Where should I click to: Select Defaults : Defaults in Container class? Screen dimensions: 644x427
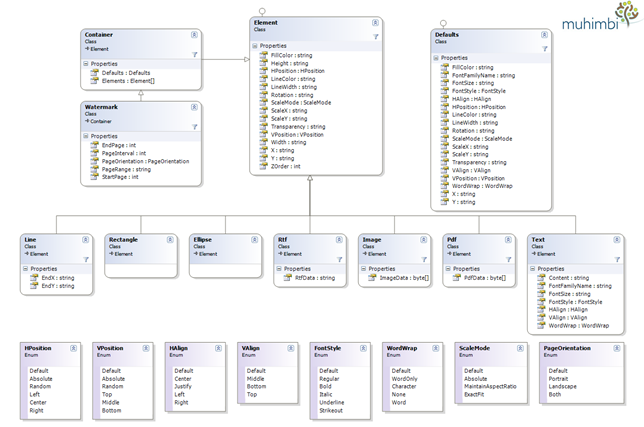(x=126, y=73)
